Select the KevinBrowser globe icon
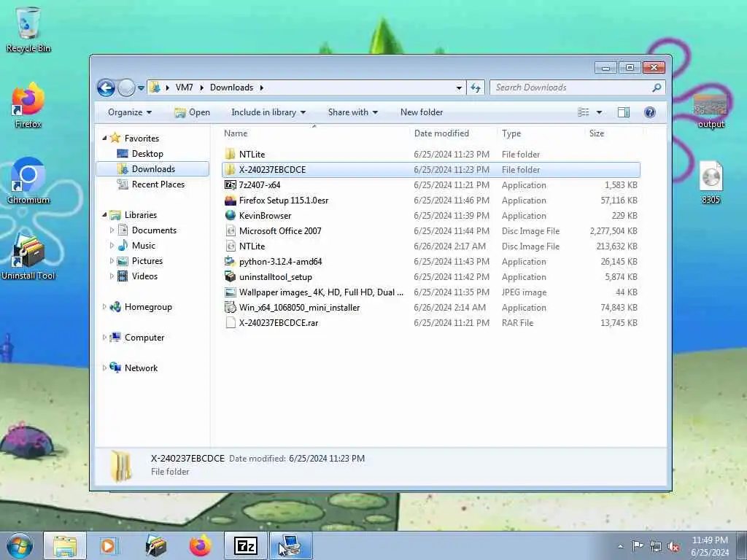Viewport: 747px width, 560px height. tap(230, 215)
